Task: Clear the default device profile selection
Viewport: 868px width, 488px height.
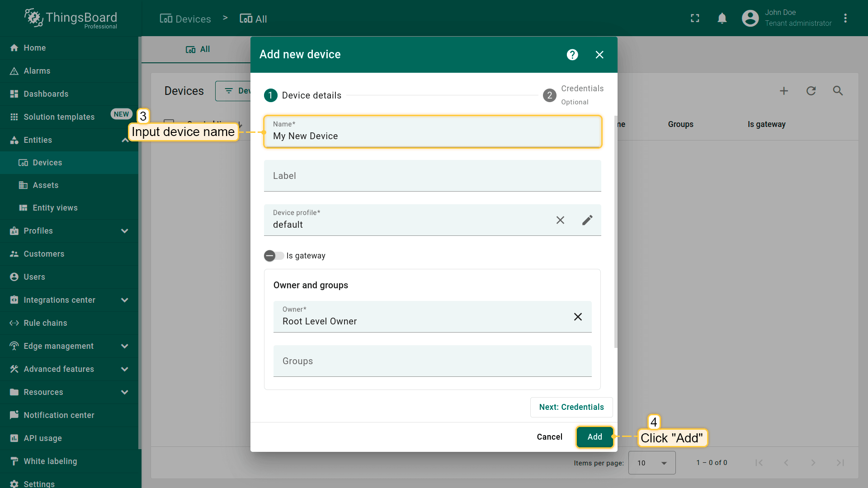Action: point(560,220)
